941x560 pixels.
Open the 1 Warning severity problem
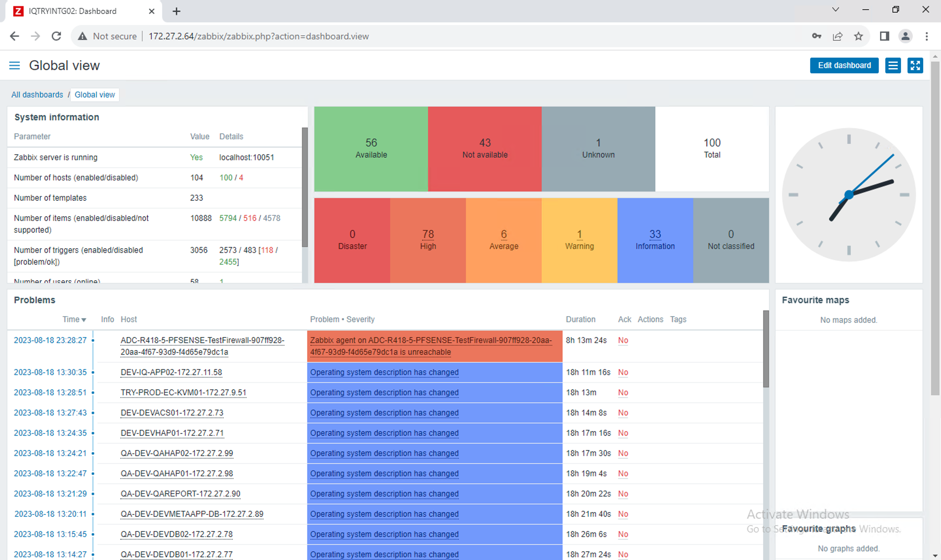[x=580, y=234]
